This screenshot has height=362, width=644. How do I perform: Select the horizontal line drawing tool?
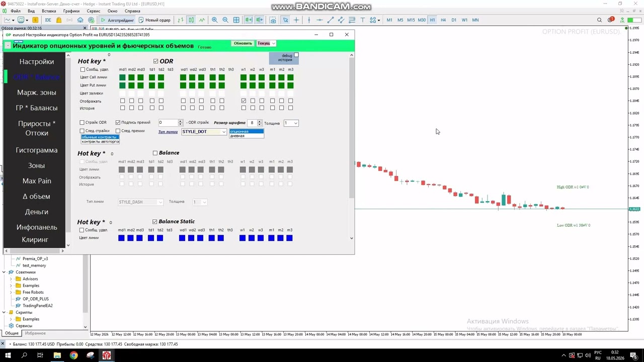click(x=319, y=20)
